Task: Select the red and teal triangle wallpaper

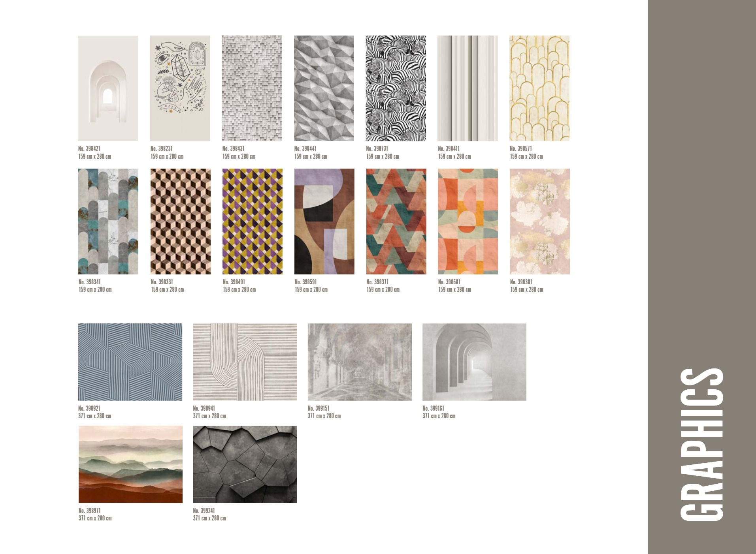Action: coord(396,222)
